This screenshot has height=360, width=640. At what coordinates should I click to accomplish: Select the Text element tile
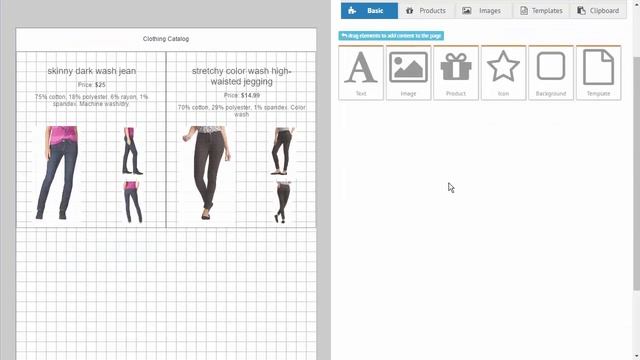(361, 73)
